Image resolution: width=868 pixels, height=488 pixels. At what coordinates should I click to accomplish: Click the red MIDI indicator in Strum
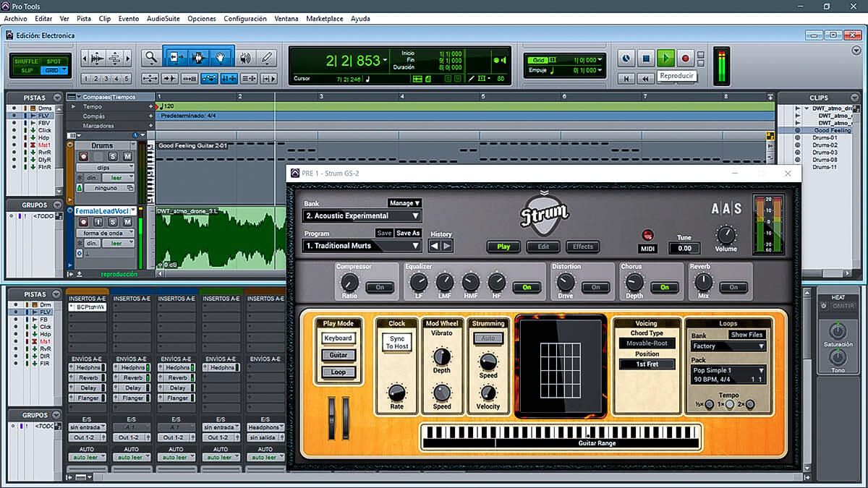(x=647, y=235)
